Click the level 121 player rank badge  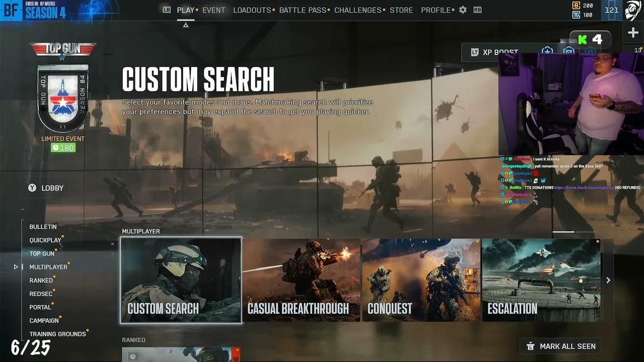(611, 10)
